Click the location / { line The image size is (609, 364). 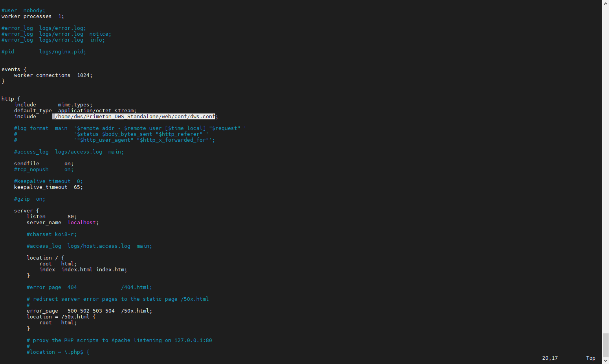(x=43, y=258)
